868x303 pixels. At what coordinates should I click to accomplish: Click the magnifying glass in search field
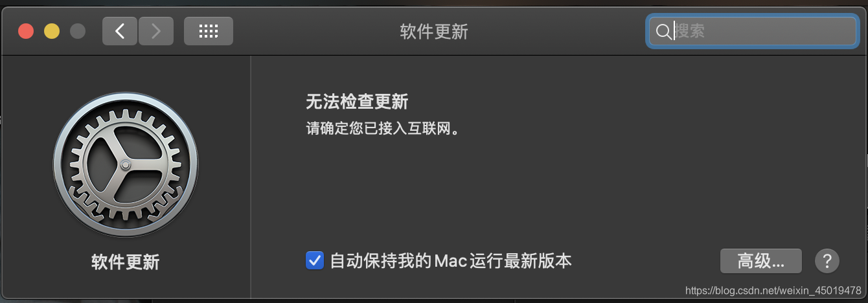click(663, 31)
